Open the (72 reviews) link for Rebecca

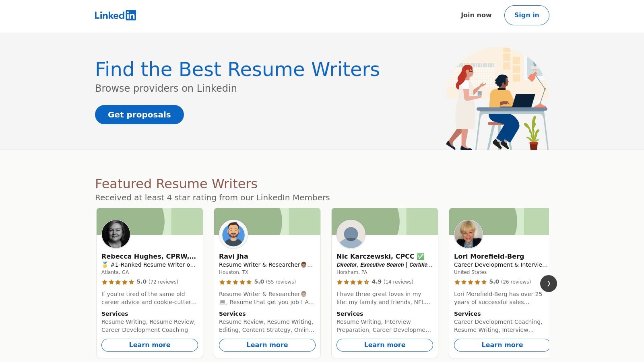163,282
